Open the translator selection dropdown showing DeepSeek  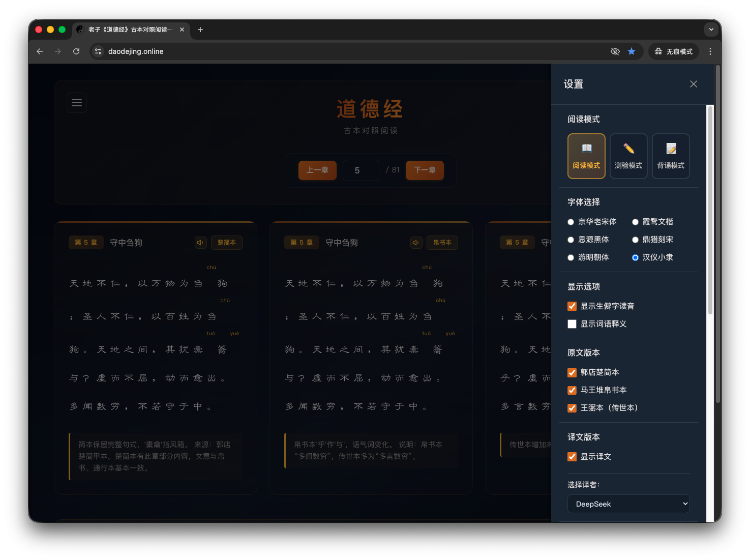628,504
